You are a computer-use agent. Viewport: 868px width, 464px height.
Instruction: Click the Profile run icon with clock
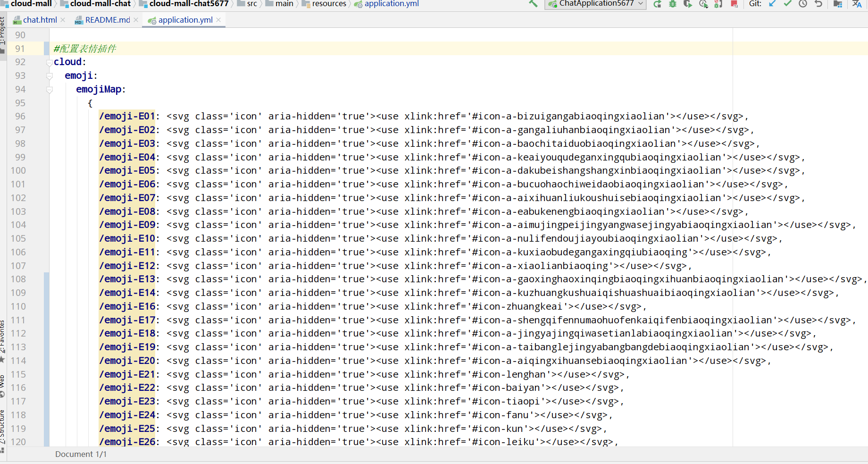point(703,4)
